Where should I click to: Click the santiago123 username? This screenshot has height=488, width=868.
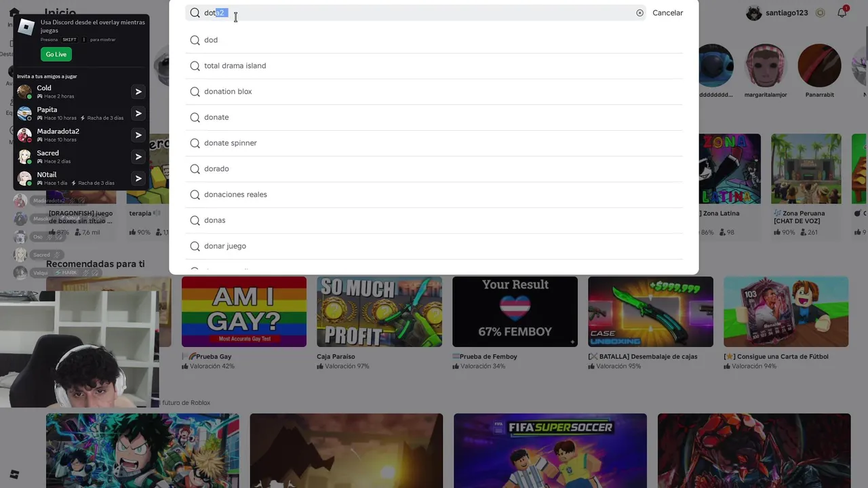pos(787,13)
